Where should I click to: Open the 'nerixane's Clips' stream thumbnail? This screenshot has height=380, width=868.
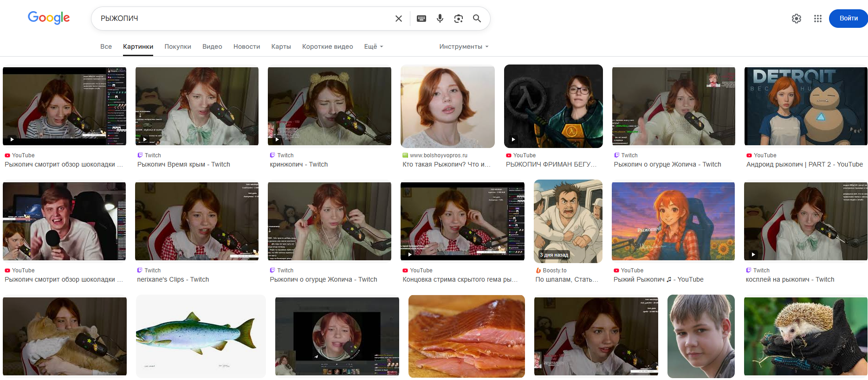coord(197,221)
